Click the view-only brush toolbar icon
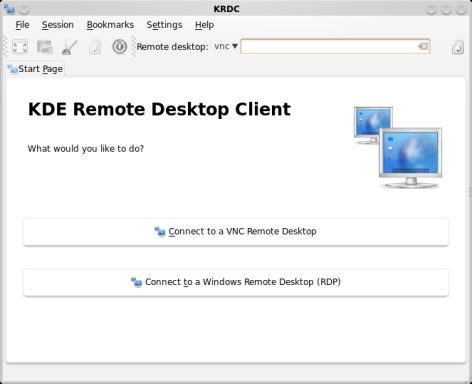The image size is (472, 384). click(x=70, y=47)
